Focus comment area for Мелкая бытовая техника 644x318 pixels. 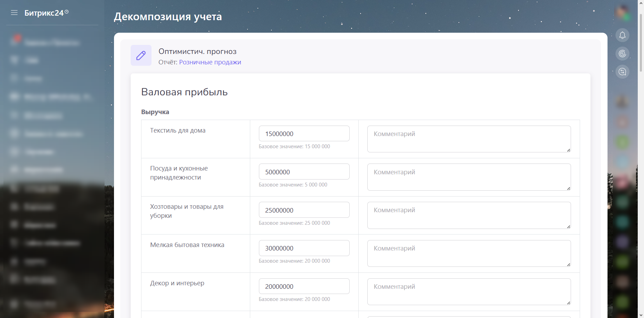click(x=468, y=253)
